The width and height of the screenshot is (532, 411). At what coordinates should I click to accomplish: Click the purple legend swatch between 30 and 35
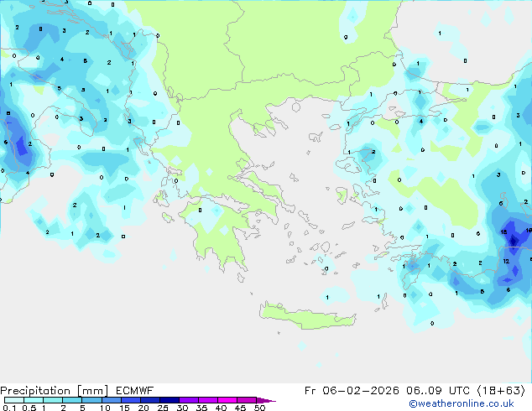[189, 400]
